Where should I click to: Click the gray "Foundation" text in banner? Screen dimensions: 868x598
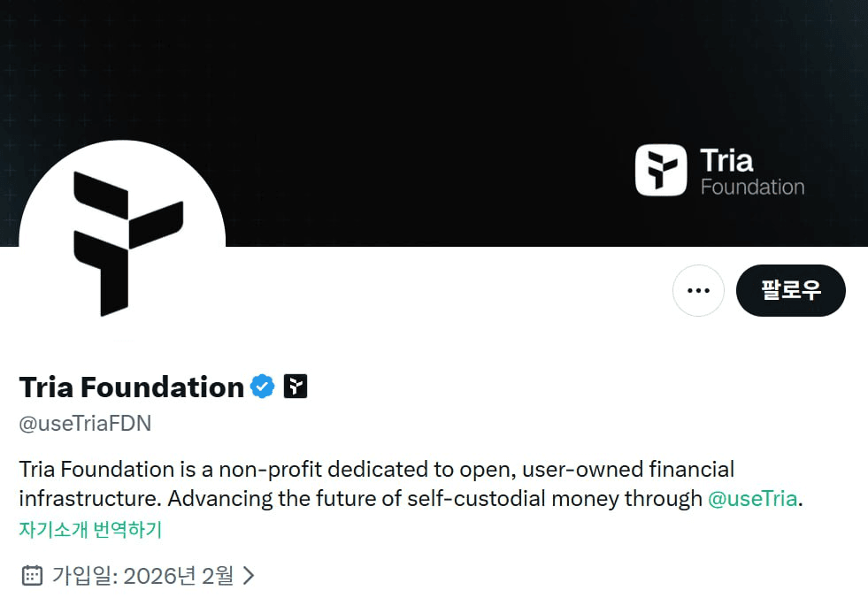(752, 187)
